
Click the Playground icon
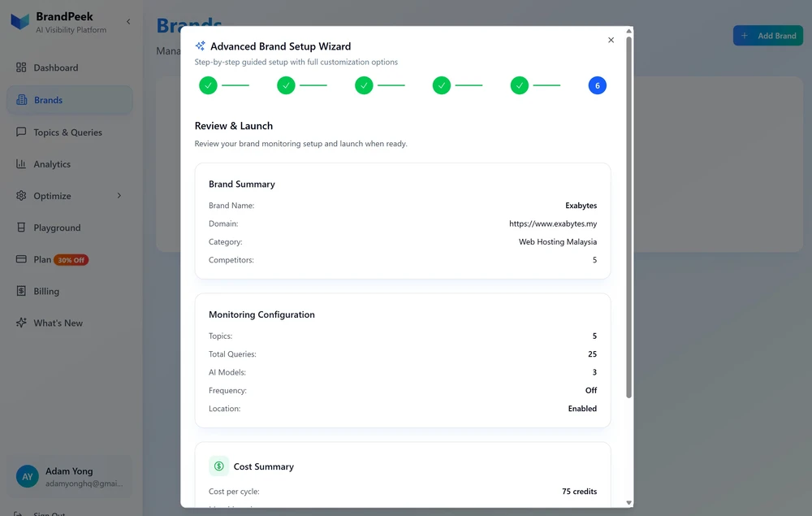click(x=21, y=228)
